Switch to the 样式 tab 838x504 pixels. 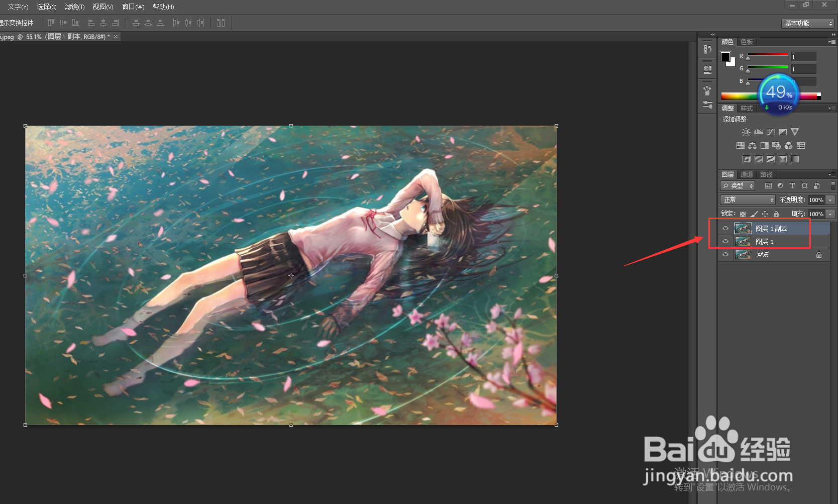click(x=747, y=108)
